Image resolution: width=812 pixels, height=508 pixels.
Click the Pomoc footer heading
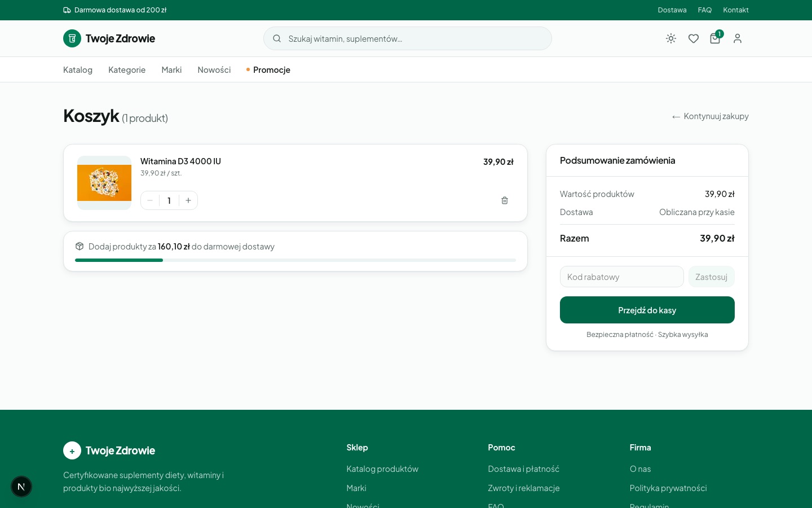[501, 448]
